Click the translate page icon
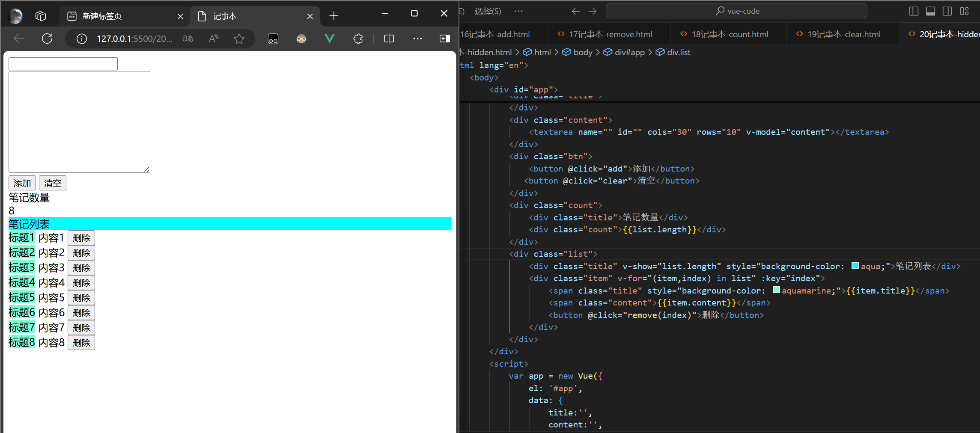The height and width of the screenshot is (433, 980). tap(188, 39)
